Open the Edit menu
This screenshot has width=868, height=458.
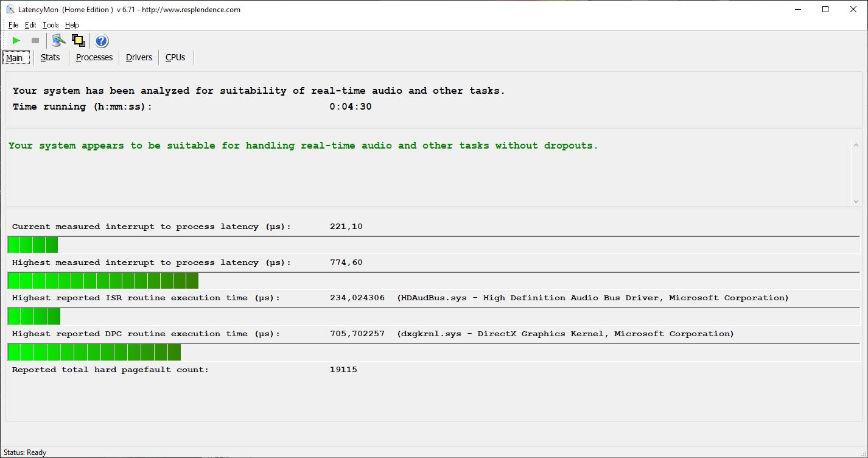coord(30,25)
